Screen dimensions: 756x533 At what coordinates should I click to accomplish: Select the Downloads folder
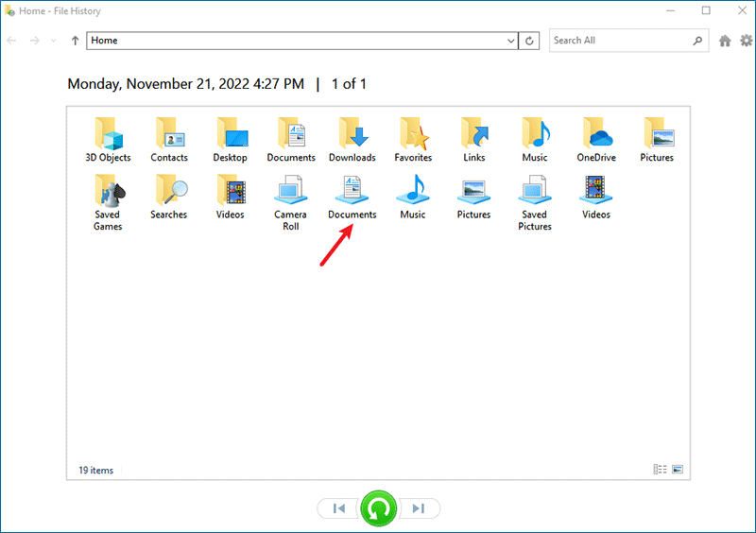coord(352,140)
